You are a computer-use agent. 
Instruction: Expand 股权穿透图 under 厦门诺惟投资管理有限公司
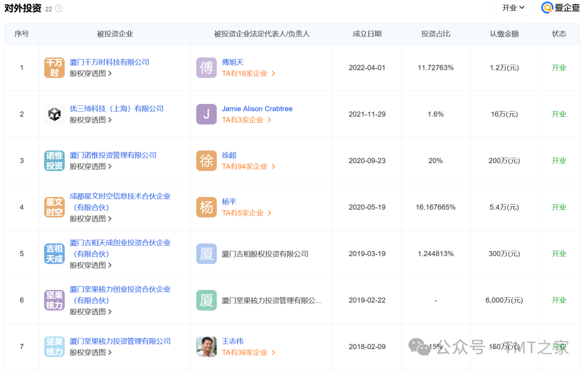(x=90, y=166)
